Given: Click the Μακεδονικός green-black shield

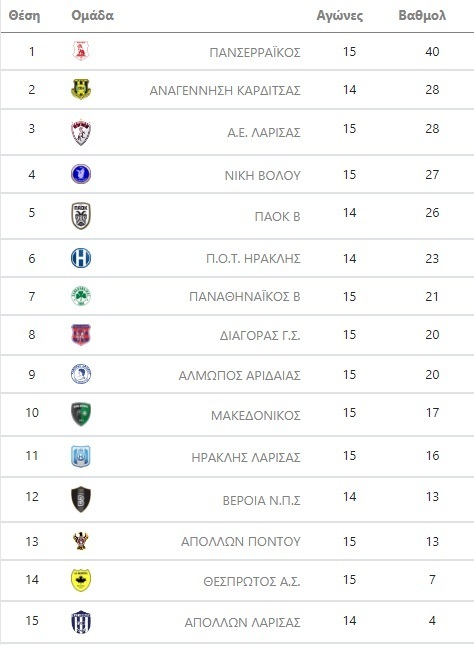Looking at the screenshot, I should 81,414.
